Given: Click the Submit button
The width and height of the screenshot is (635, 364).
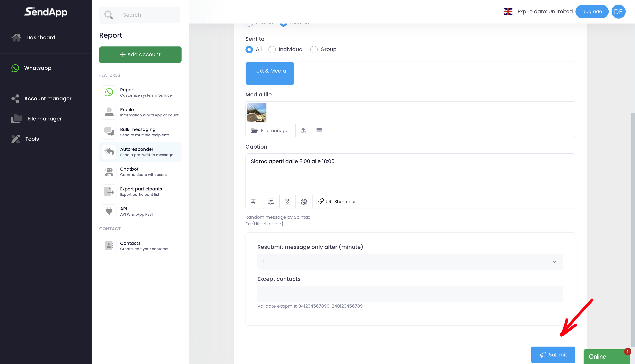Looking at the screenshot, I should (553, 354).
